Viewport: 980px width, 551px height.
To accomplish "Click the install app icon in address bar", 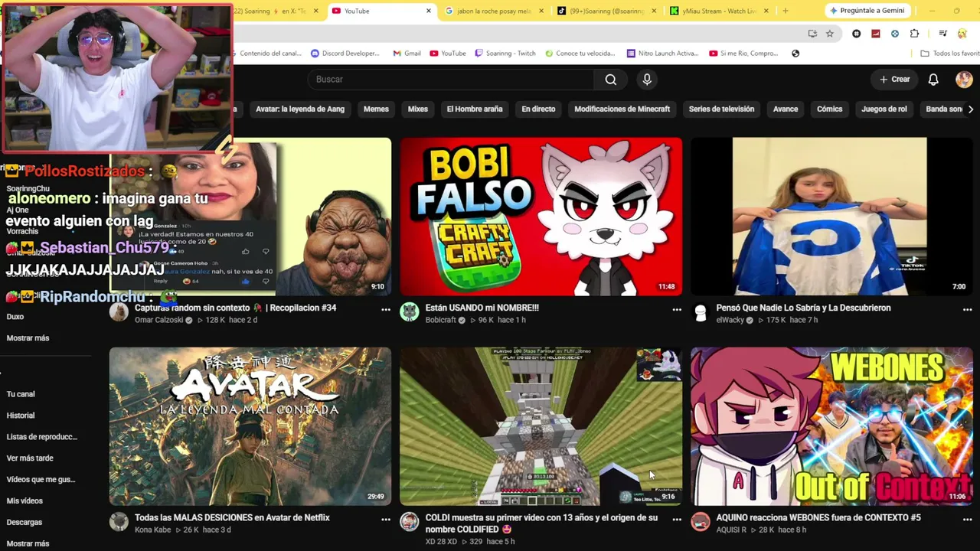I will (812, 34).
